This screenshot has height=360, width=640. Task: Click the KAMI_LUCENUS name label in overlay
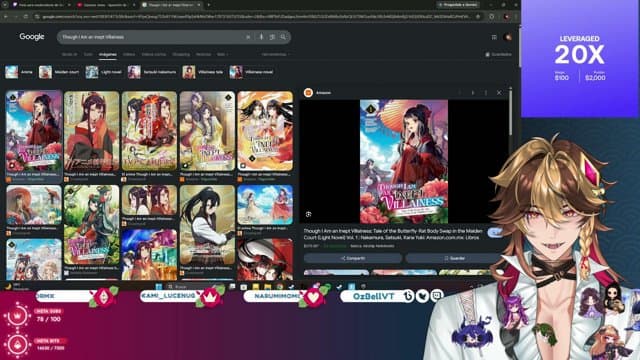(x=168, y=296)
